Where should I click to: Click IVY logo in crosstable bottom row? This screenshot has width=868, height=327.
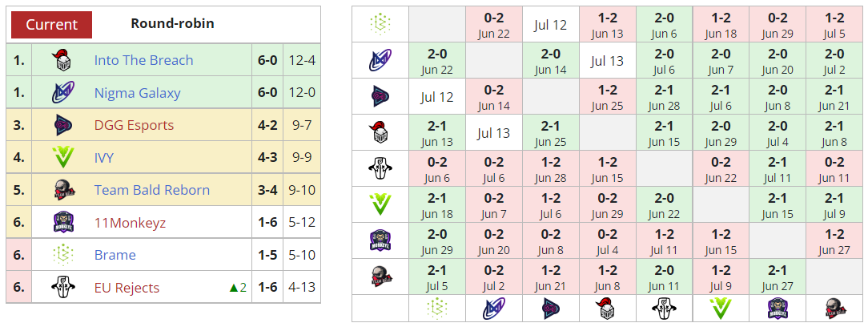(x=721, y=308)
